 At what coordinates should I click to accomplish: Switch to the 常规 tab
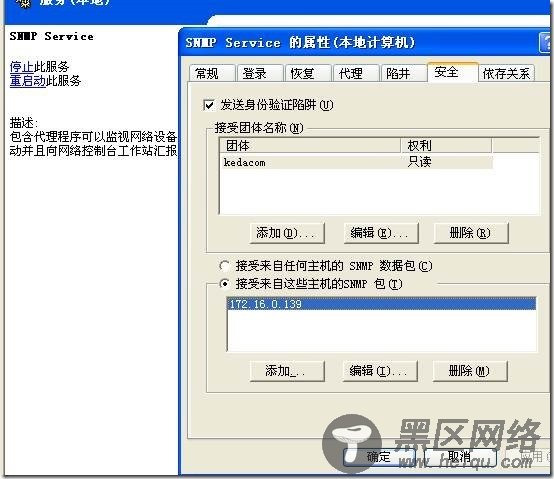click(212, 73)
